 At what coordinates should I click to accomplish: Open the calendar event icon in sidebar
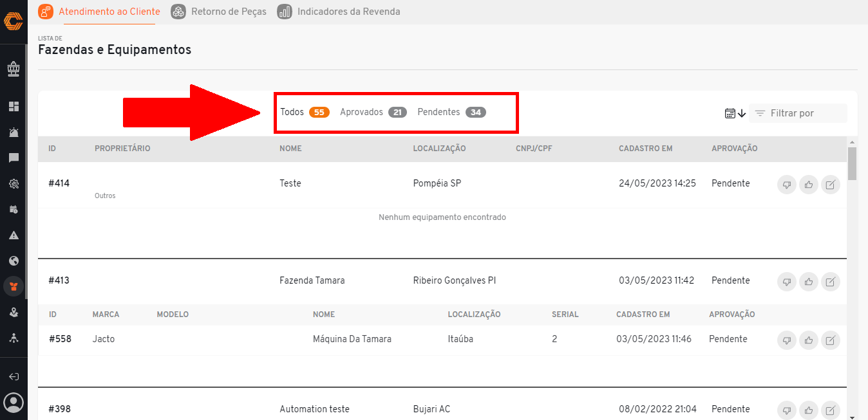point(14,209)
